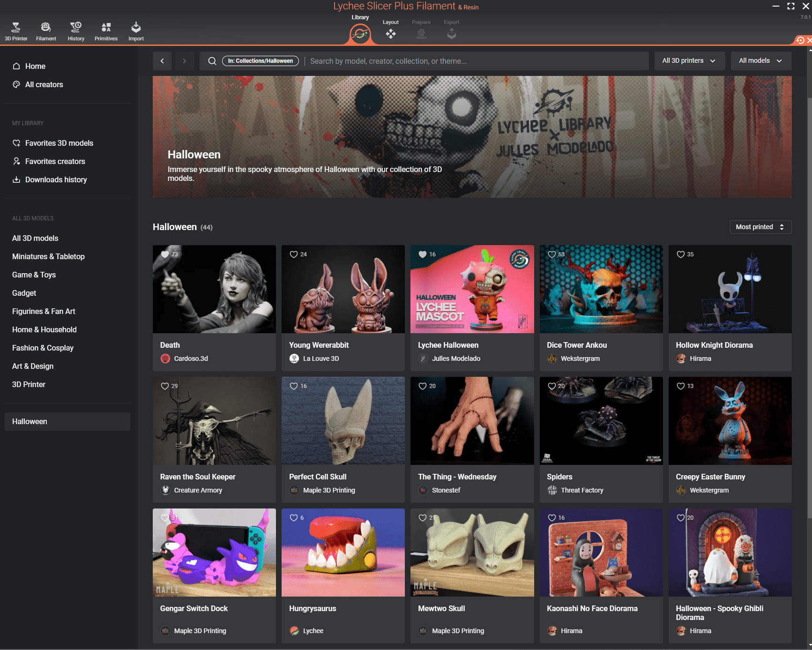Focus the model search input field
812x650 pixels.
point(476,61)
